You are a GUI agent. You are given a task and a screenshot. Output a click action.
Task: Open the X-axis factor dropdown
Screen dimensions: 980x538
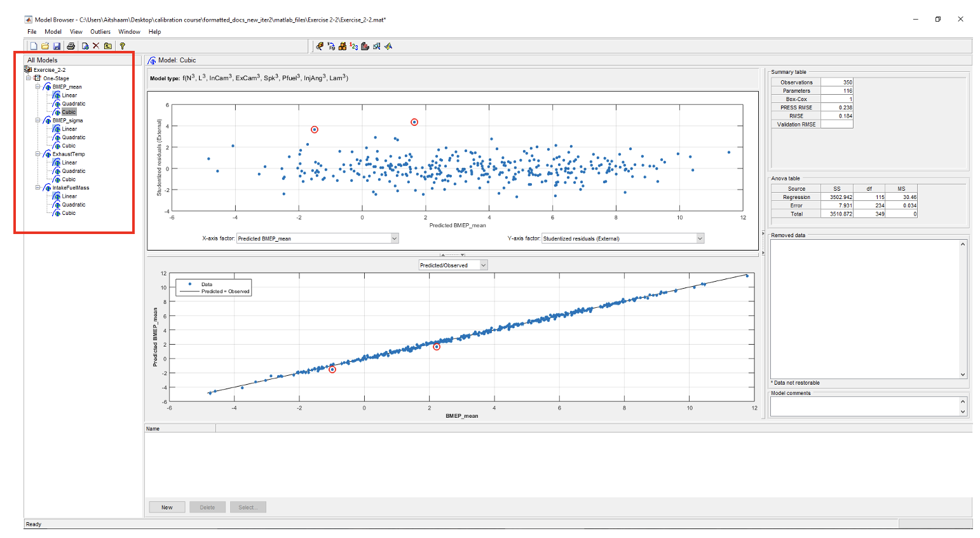317,238
